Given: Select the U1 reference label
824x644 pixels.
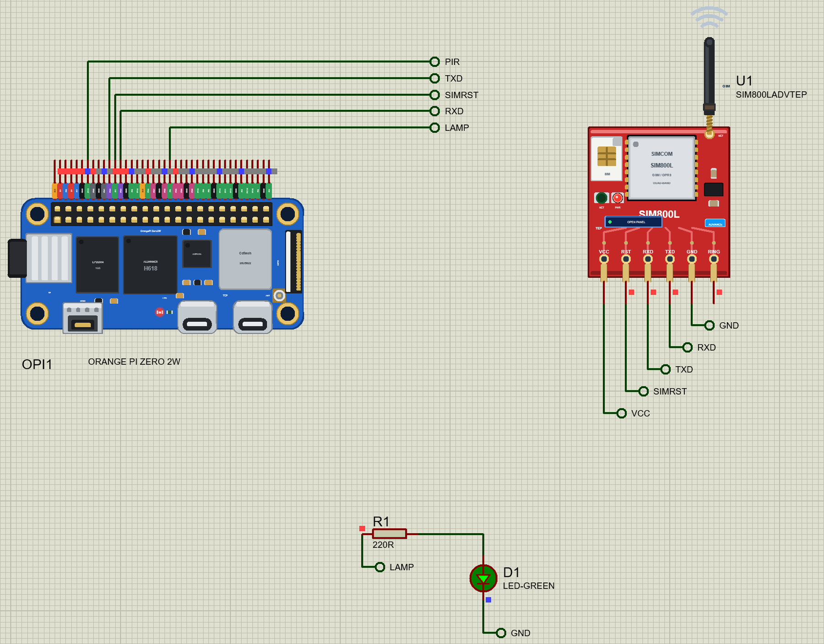Looking at the screenshot, I should [744, 81].
